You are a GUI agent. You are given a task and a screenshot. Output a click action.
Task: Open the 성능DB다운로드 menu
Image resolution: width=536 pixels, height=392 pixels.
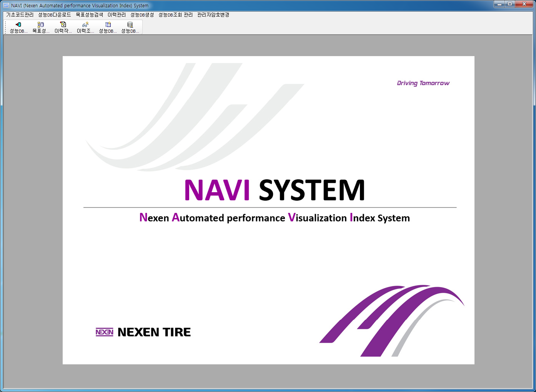pyautogui.click(x=55, y=15)
